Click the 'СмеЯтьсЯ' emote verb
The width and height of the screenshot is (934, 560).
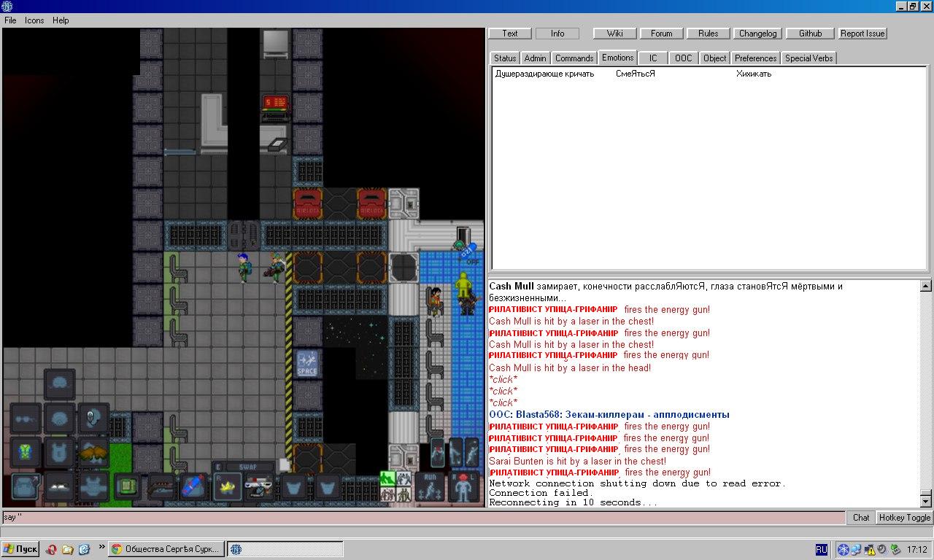tap(636, 74)
